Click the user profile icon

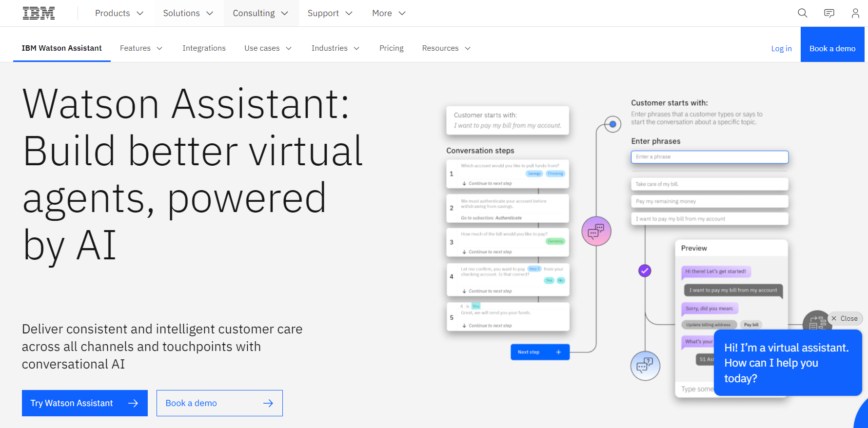pyautogui.click(x=855, y=13)
